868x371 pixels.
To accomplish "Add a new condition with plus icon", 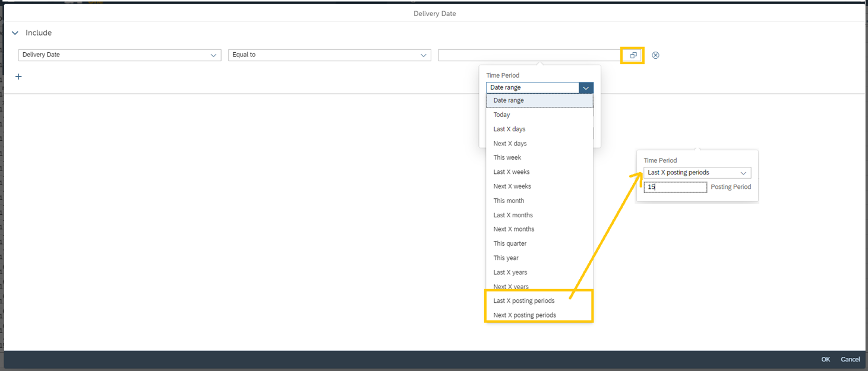I will click(18, 77).
